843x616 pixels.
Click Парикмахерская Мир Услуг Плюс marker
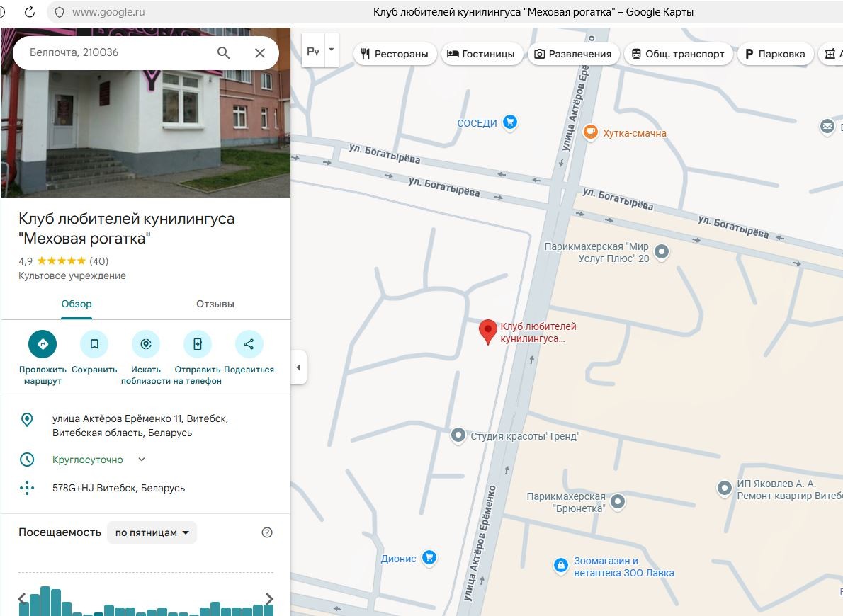tap(662, 251)
